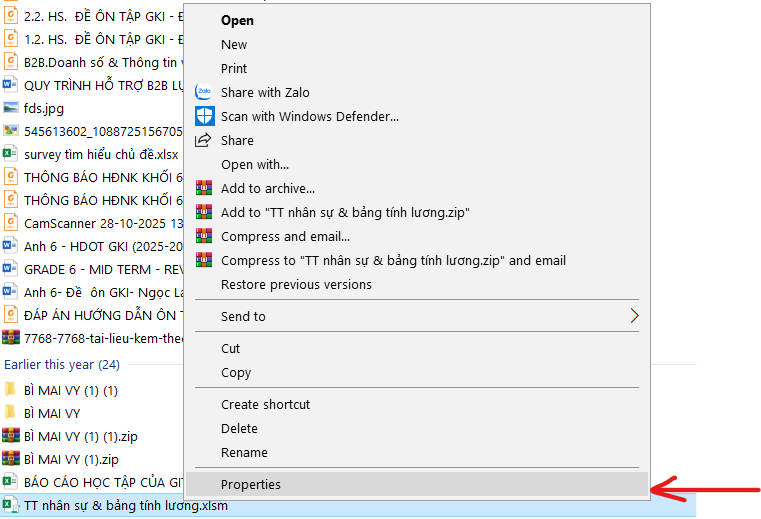Click the PDF icon of 2.2. HS. ĐỀ ÔN TẬP GKI

(x=11, y=16)
